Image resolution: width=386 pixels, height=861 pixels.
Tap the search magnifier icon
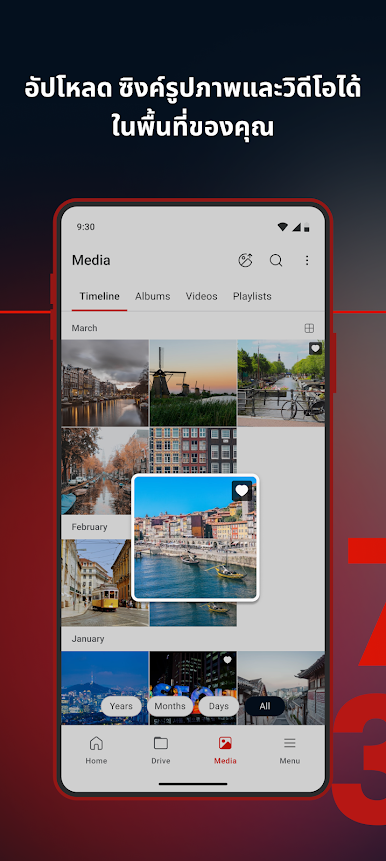tap(276, 260)
